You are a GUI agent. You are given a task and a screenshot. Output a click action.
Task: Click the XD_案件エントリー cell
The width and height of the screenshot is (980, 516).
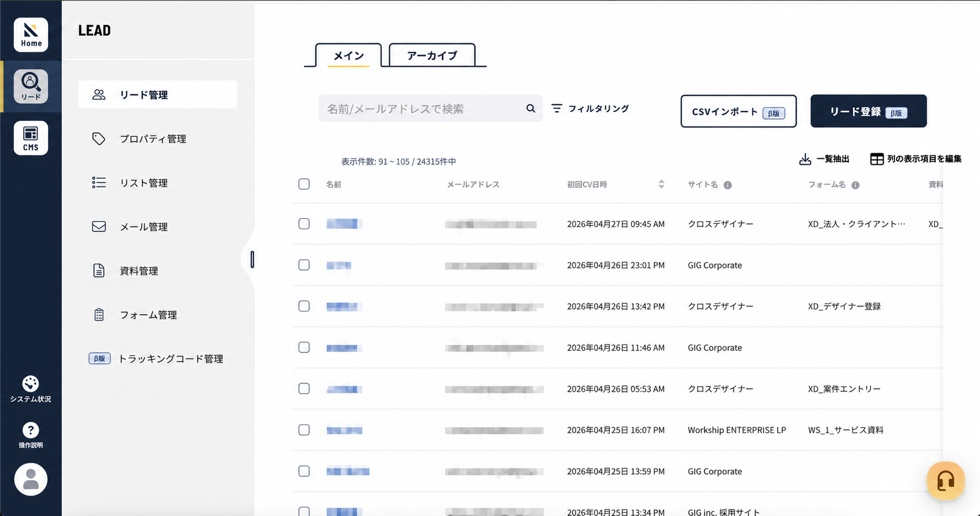(845, 389)
